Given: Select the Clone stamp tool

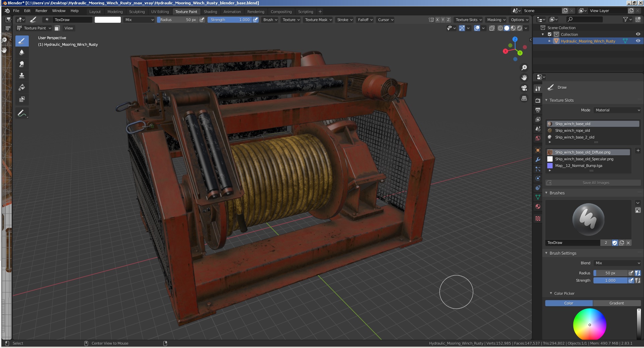Looking at the screenshot, I should (x=22, y=76).
